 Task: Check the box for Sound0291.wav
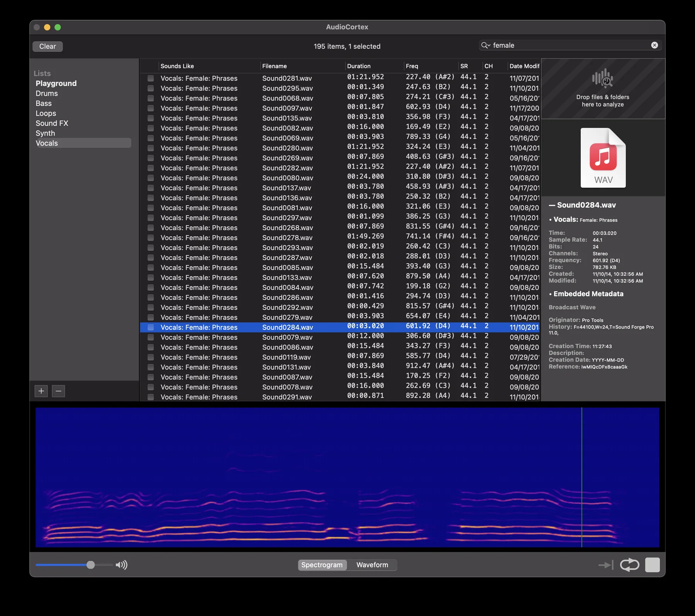(151, 397)
